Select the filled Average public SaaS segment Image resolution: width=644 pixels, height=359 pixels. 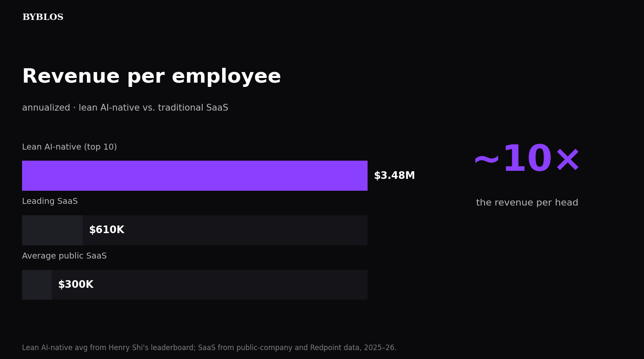tap(37, 285)
